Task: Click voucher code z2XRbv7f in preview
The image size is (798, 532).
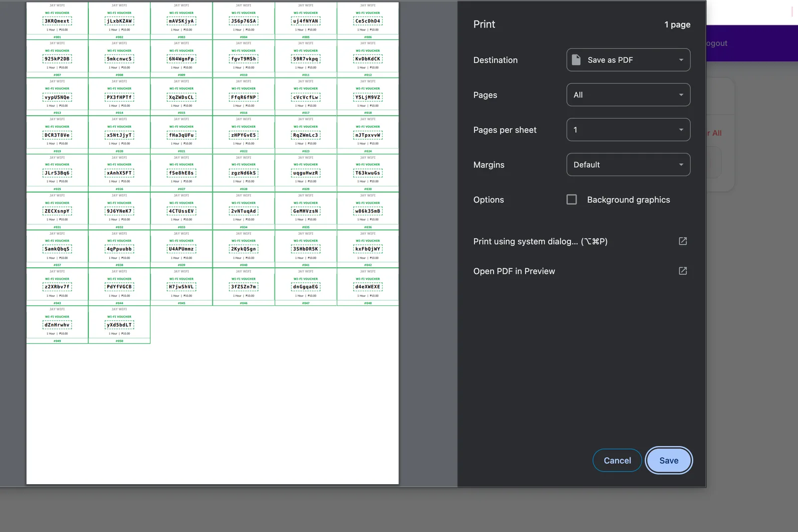Action: 57,287
